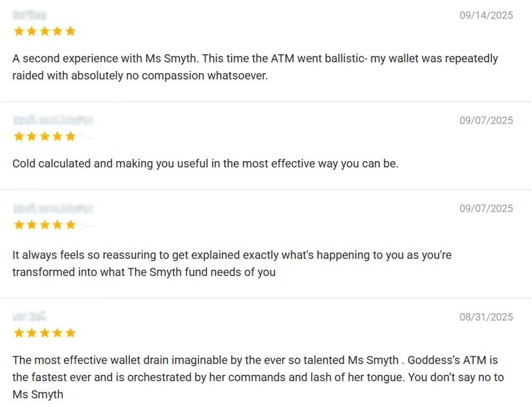
Task: Click the fifth star of the 09/14/2025 review
Action: [x=70, y=31]
